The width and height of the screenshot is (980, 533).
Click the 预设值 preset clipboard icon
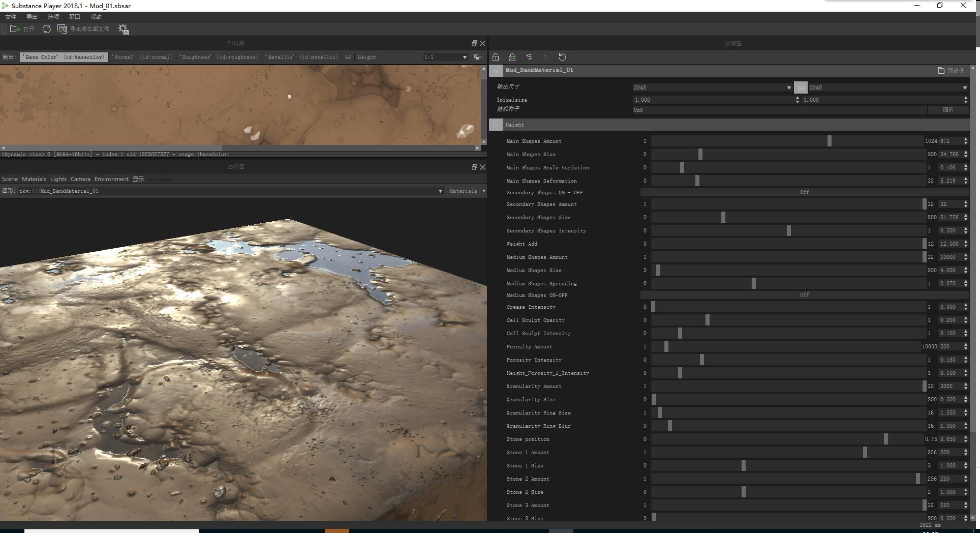coord(941,70)
